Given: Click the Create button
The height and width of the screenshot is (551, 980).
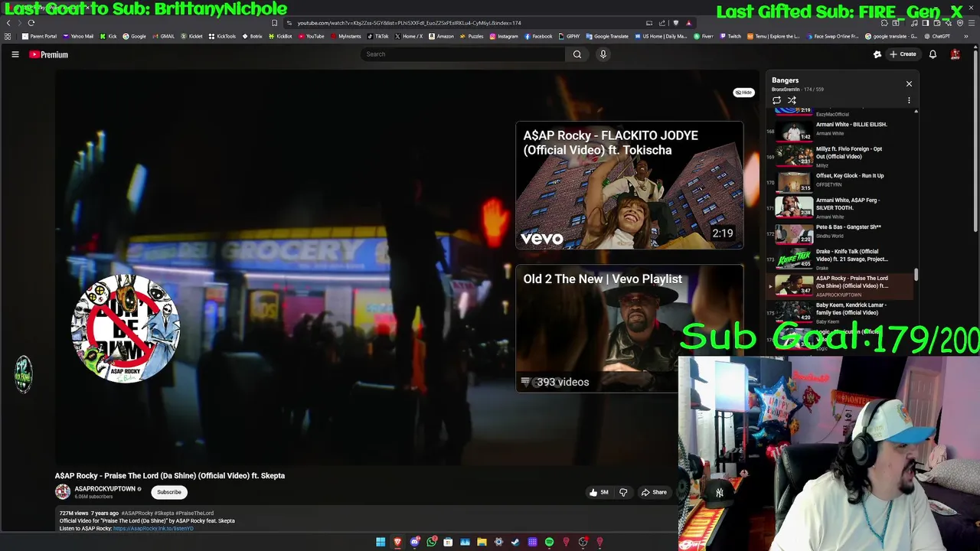Looking at the screenshot, I should click(x=903, y=54).
